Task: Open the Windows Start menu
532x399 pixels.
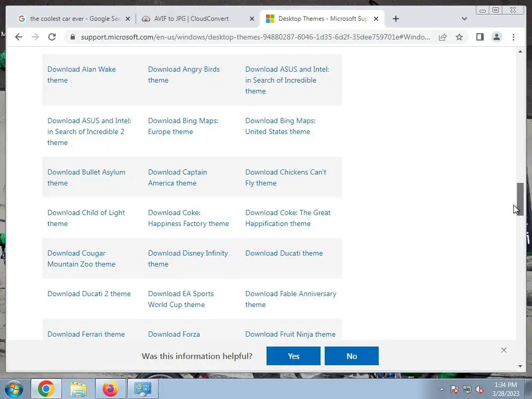Action: click(14, 389)
